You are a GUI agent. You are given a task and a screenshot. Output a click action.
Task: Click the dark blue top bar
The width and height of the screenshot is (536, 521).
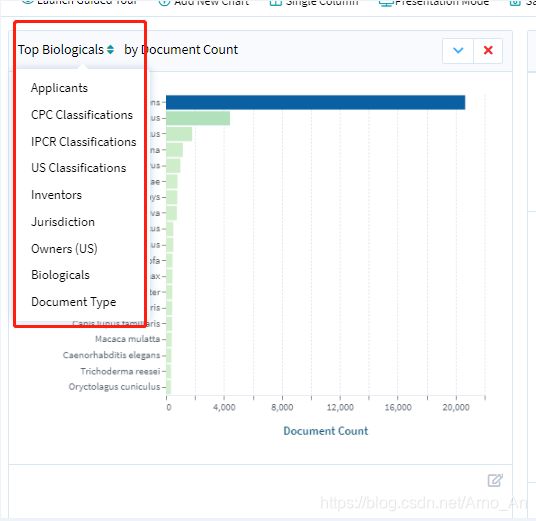pos(316,102)
